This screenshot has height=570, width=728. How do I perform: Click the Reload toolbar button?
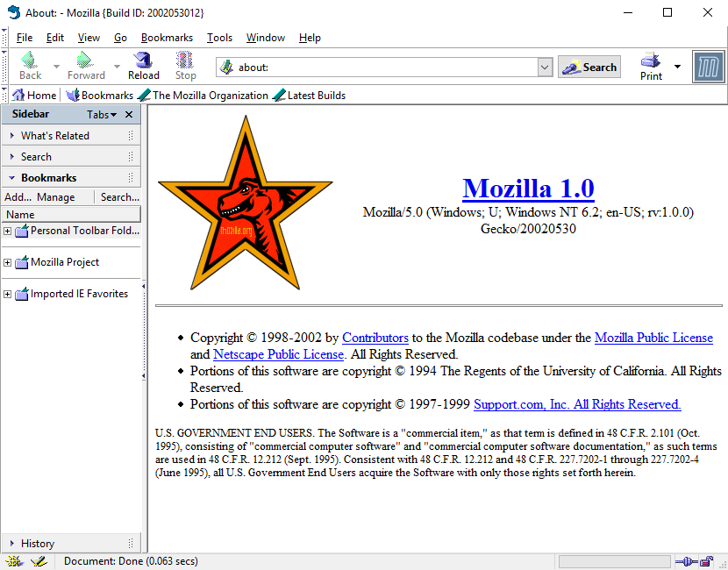tap(144, 66)
